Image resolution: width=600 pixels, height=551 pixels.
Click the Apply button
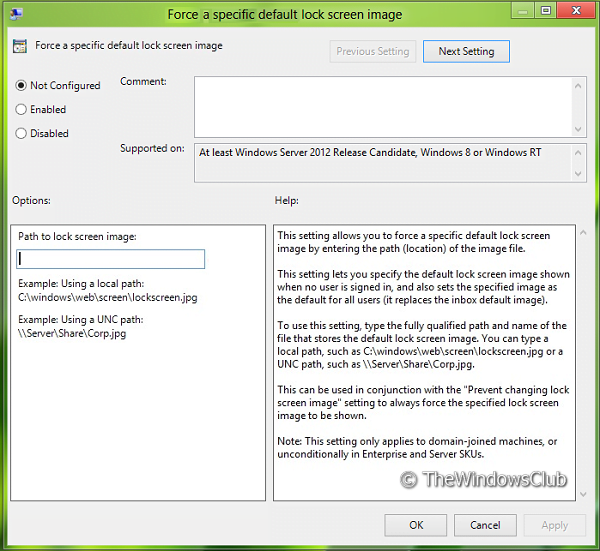554,525
